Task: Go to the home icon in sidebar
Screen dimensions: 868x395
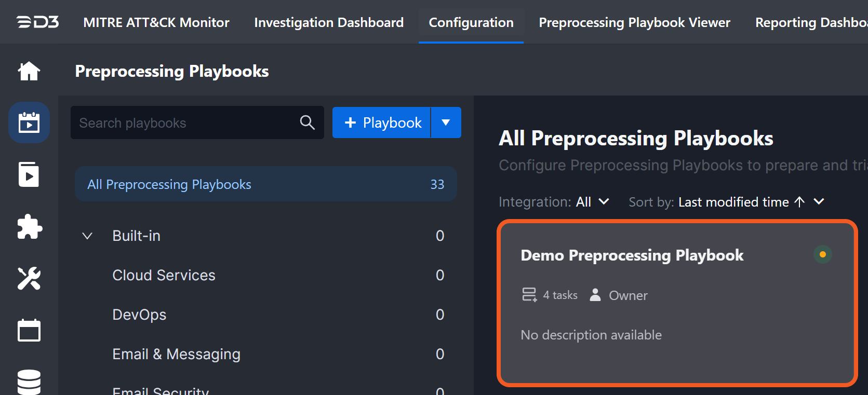Action: click(29, 71)
